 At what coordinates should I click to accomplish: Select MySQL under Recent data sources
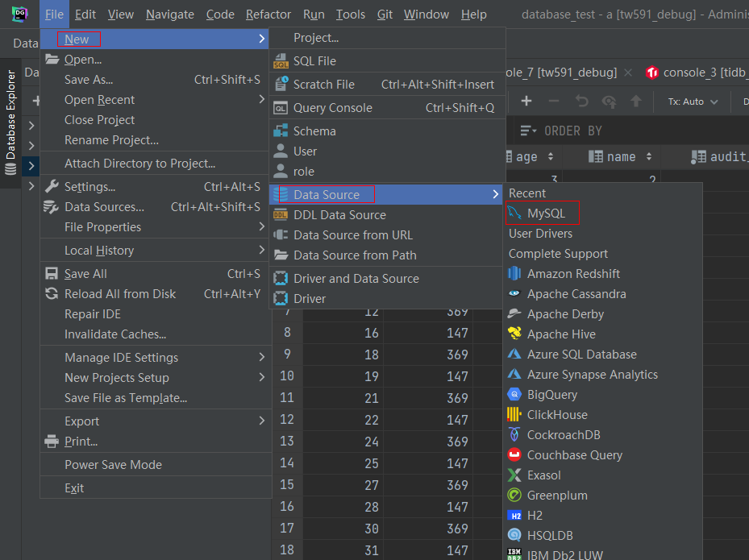[603, 213]
